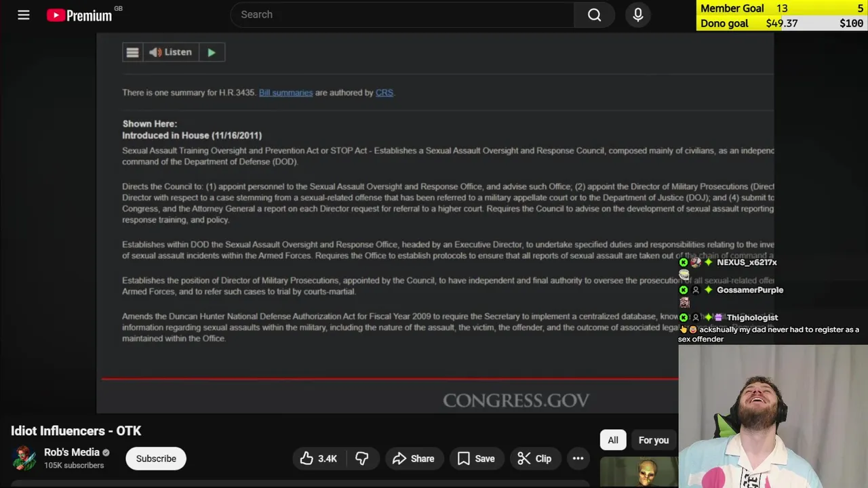Image resolution: width=868 pixels, height=488 pixels.
Task: Click the Dono goal overlay row
Action: click(782, 23)
